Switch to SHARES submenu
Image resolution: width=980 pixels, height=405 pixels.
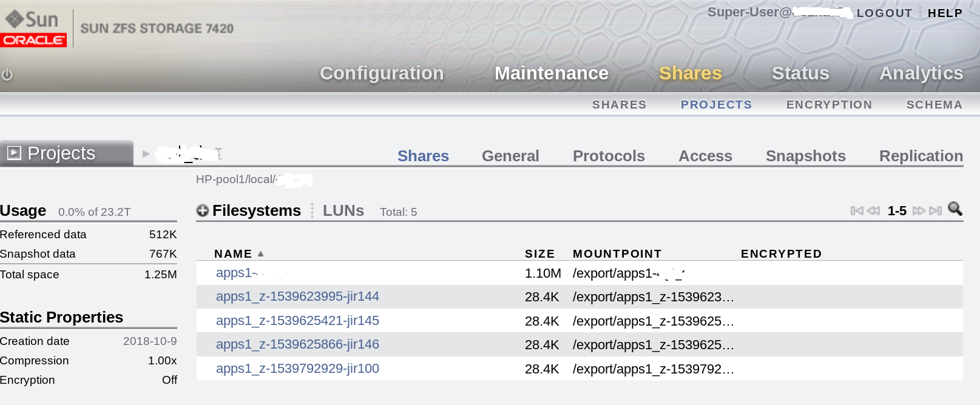pos(620,105)
